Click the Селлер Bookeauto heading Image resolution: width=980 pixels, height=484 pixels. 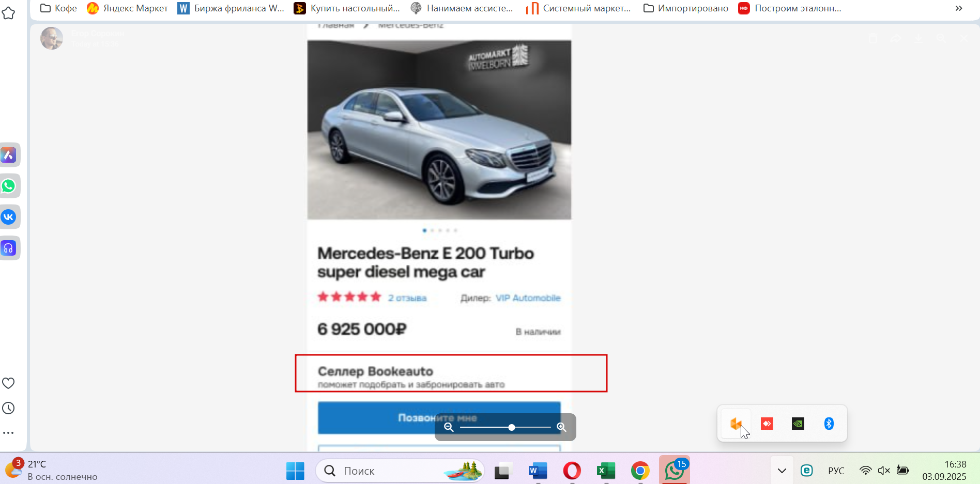pyautogui.click(x=375, y=371)
